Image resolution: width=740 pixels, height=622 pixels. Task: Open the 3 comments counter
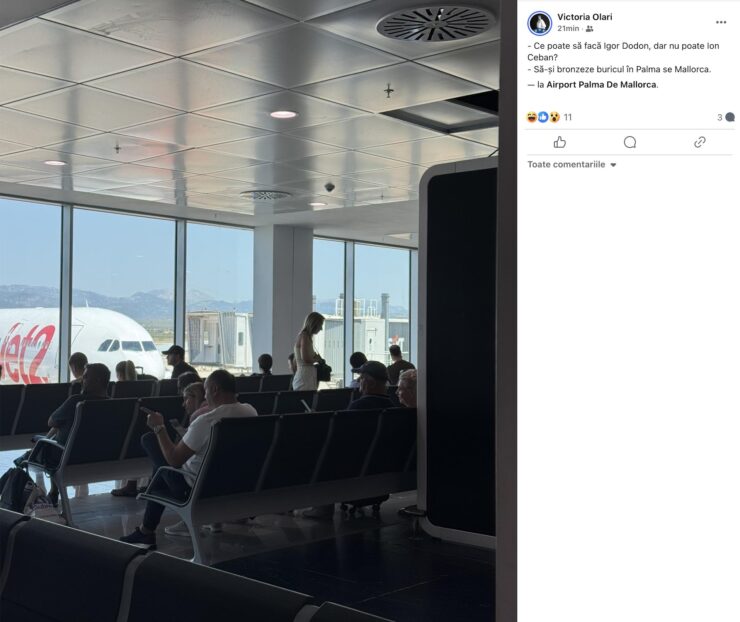pos(726,117)
